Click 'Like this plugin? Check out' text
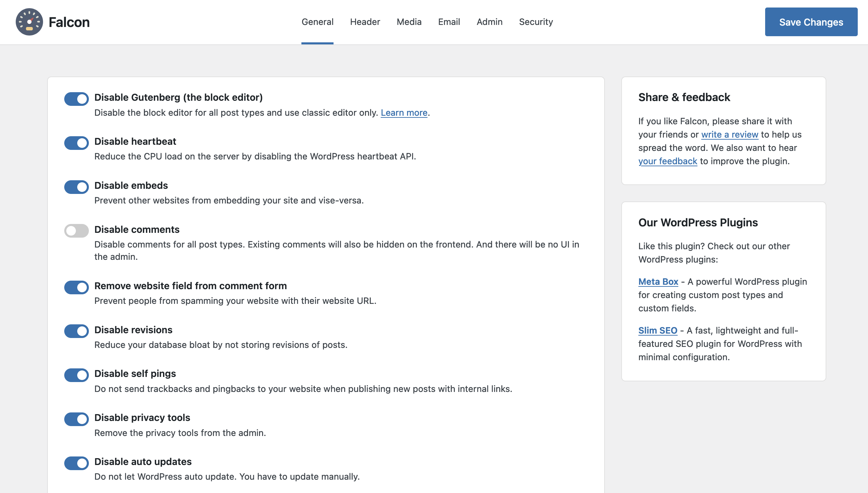The image size is (868, 493). 714,253
